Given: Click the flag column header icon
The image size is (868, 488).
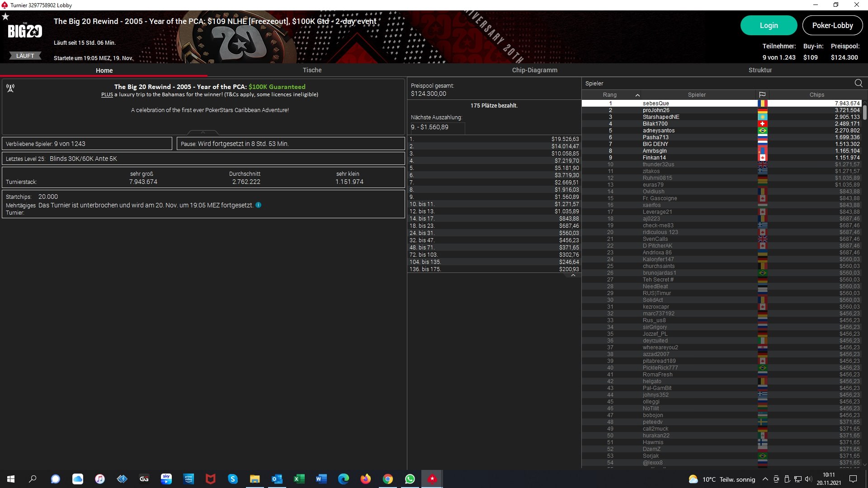Looking at the screenshot, I should 762,95.
